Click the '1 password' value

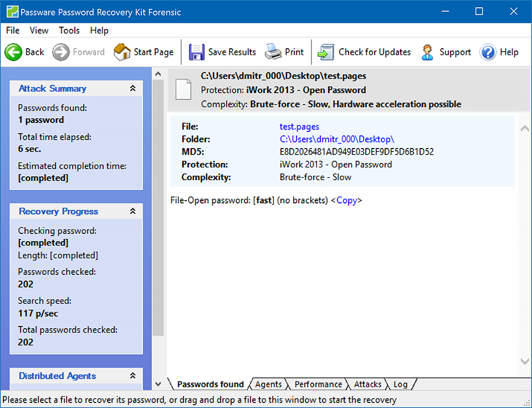[x=40, y=120]
